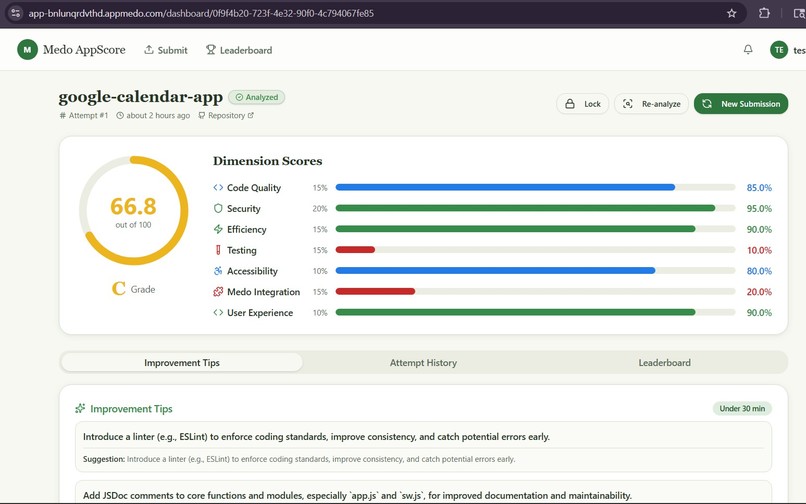Viewport: 806px width, 504px height.
Task: Click the green M logo of Medo AppScore
Action: pos(27,50)
